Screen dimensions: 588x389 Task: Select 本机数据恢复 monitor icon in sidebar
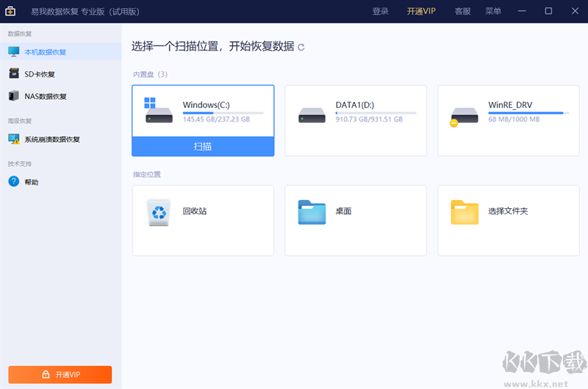(14, 51)
